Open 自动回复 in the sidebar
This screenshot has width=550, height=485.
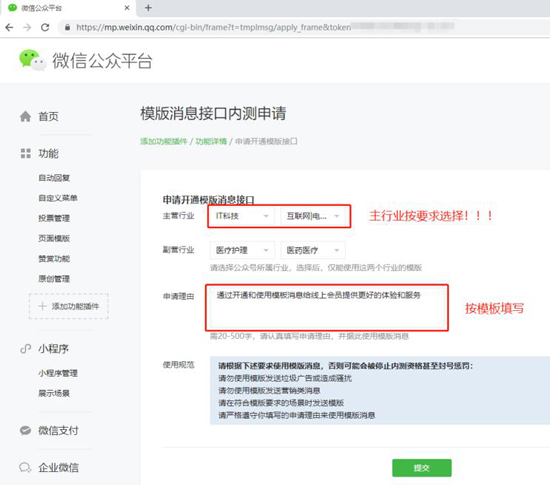point(54,178)
